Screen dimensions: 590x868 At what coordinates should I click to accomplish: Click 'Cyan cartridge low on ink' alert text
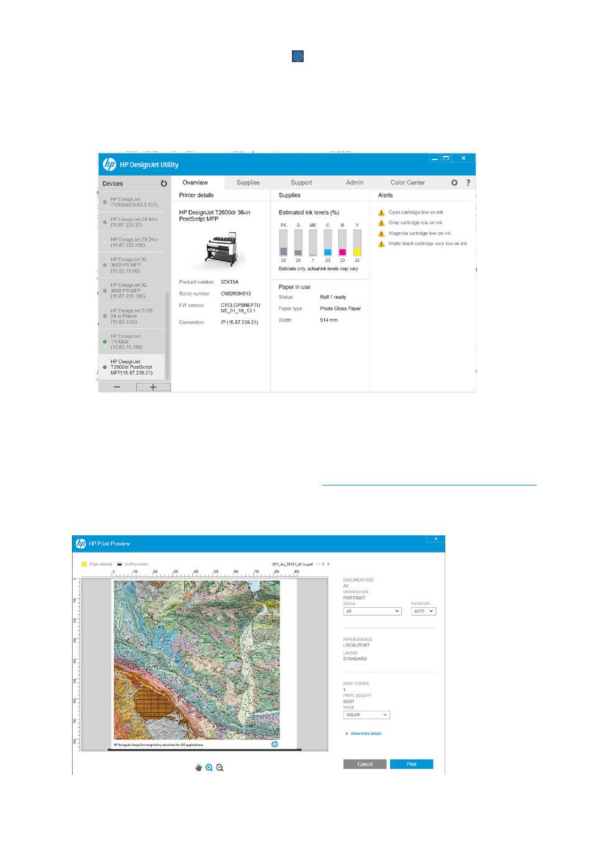click(416, 212)
